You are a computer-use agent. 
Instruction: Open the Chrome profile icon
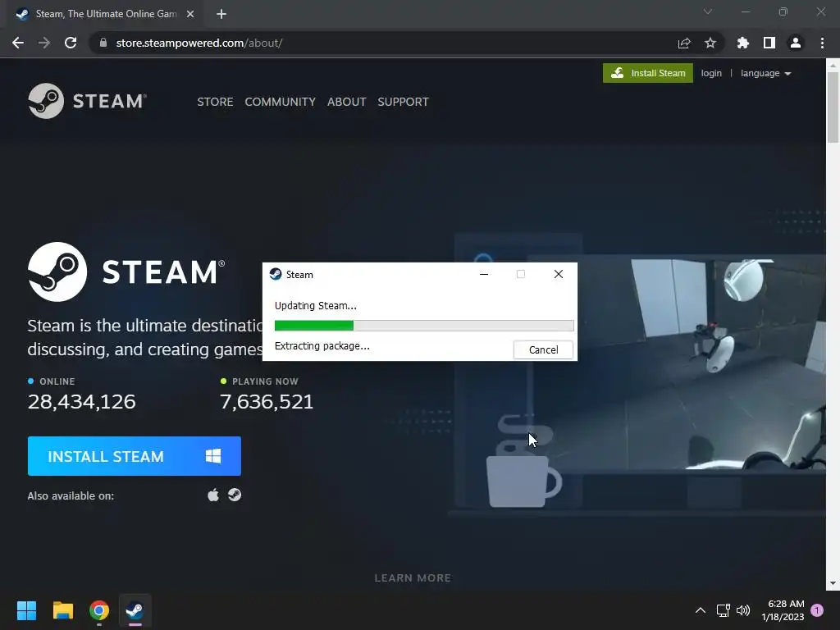click(x=796, y=43)
